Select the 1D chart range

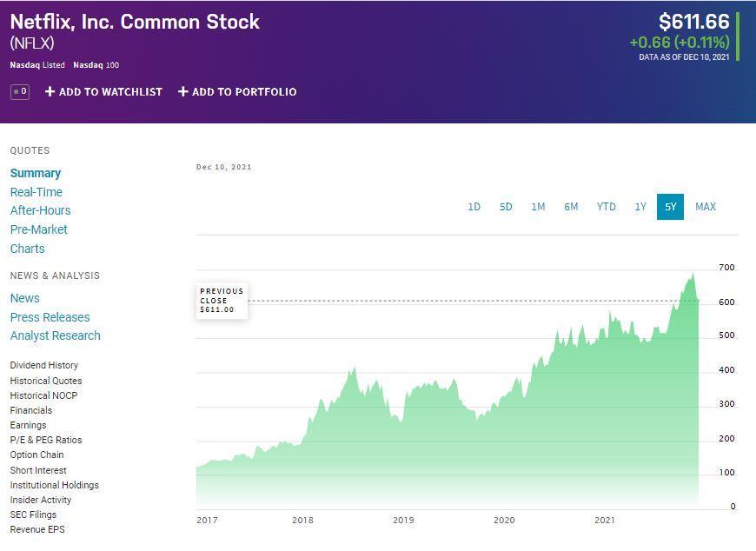[x=474, y=207]
